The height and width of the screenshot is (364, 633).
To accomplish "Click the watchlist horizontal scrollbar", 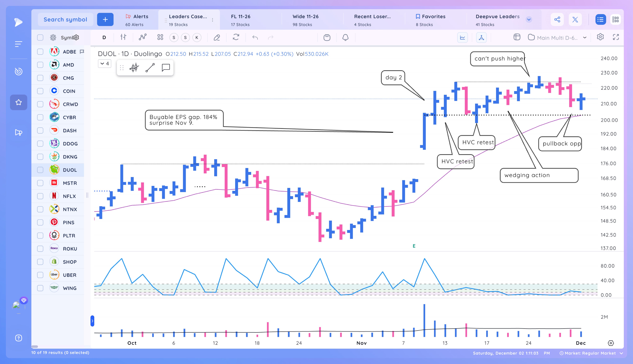I will coord(35,346).
